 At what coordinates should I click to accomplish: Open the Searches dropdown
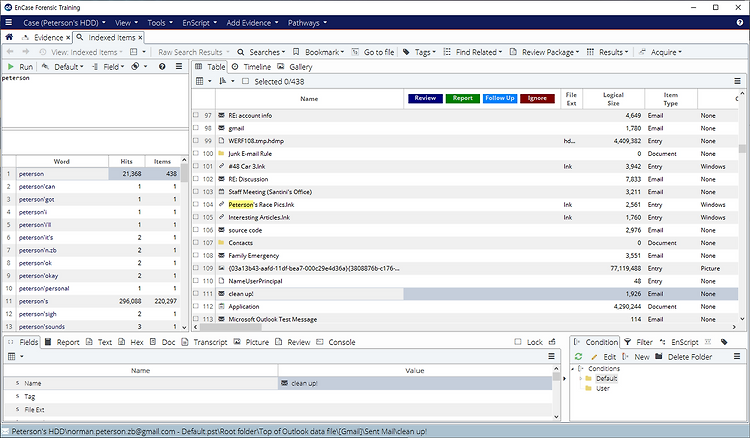click(x=261, y=52)
